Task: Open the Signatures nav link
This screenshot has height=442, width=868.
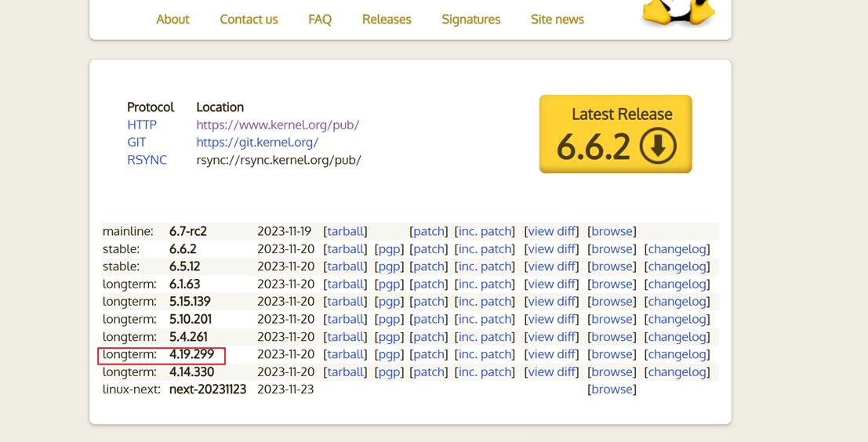Action: (470, 20)
